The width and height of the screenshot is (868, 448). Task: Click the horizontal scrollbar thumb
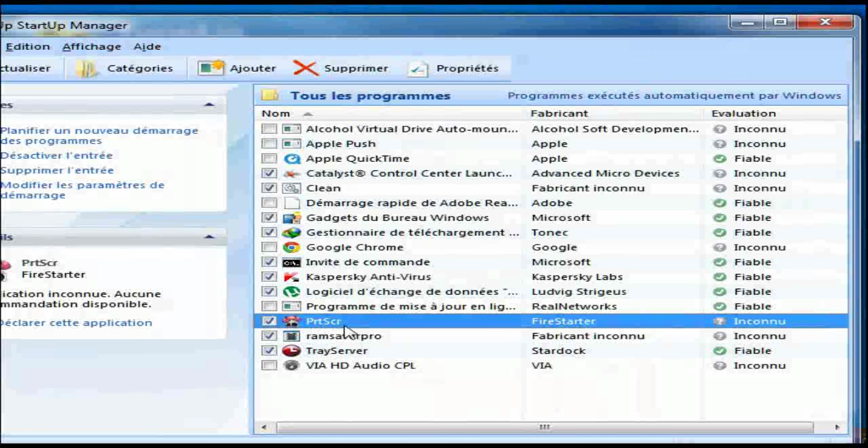click(544, 427)
